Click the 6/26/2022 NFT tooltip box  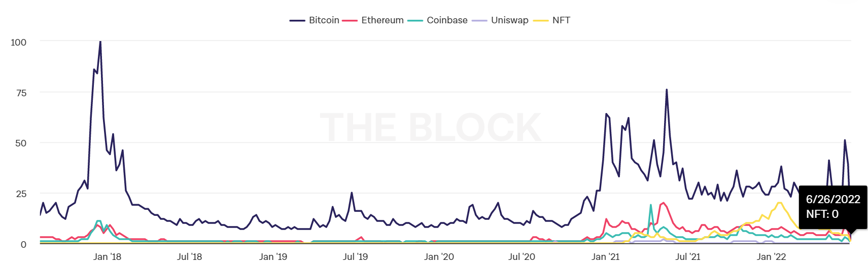(832, 207)
